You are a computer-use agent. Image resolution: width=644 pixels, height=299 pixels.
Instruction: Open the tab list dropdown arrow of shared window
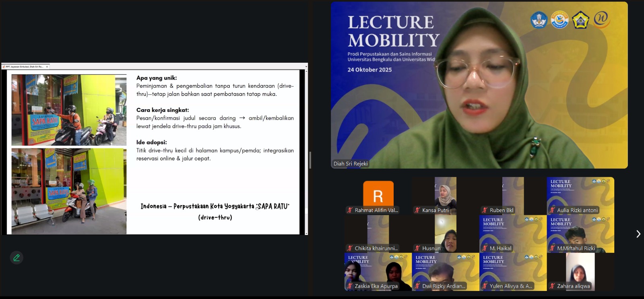point(306,67)
